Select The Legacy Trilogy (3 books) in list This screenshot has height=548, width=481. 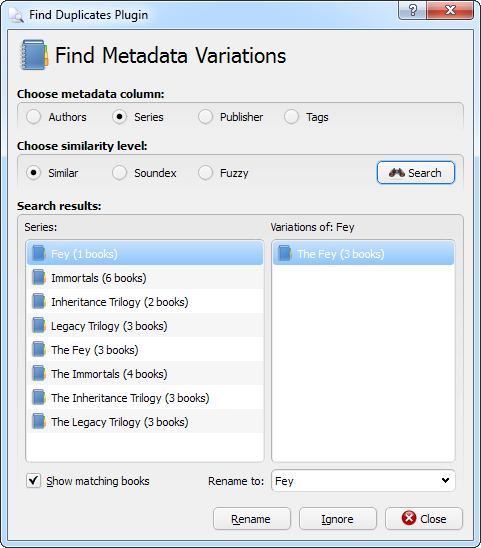pos(145,422)
